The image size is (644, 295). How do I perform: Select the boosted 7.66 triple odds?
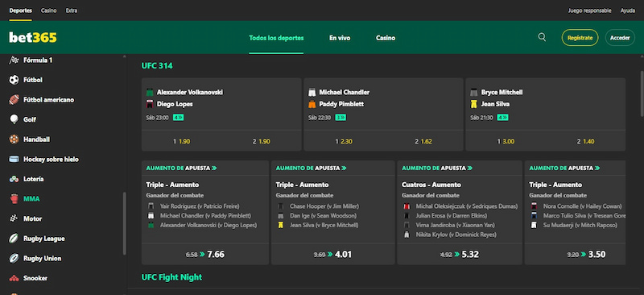click(x=205, y=254)
